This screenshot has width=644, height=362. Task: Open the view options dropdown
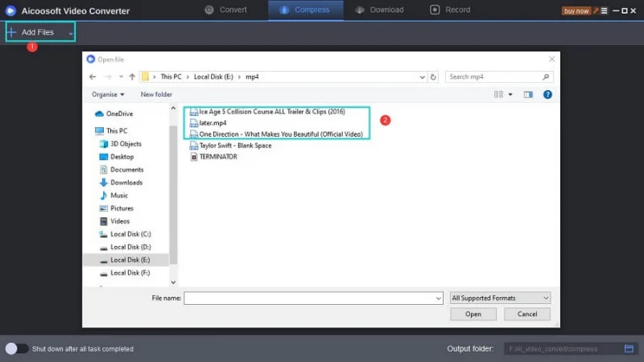pos(510,94)
